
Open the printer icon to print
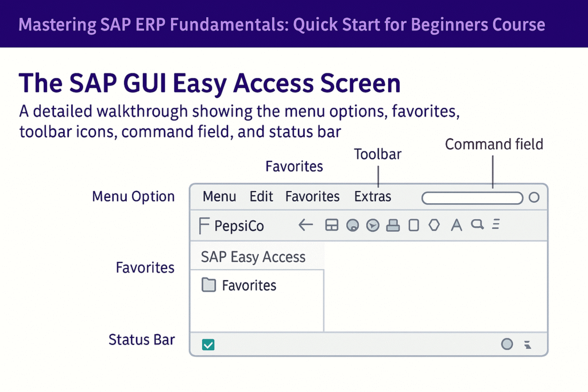pos(393,225)
